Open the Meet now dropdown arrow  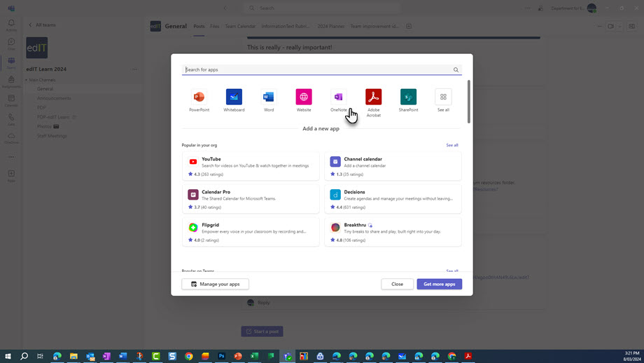(x=619, y=27)
